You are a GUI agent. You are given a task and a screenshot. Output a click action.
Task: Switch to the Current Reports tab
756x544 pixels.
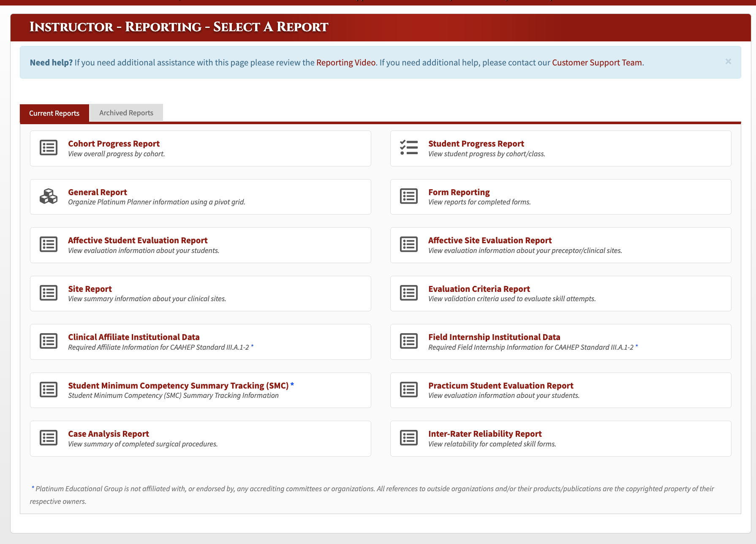54,113
